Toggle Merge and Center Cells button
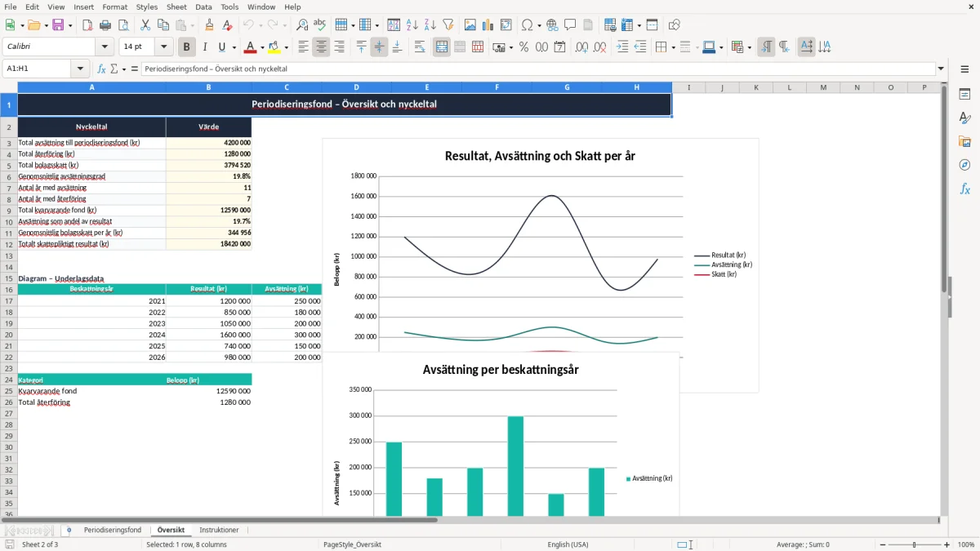Image resolution: width=980 pixels, height=551 pixels. pyautogui.click(x=442, y=47)
